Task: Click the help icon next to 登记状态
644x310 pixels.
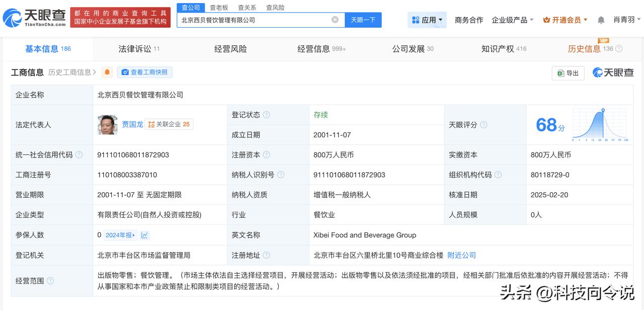Action: (x=267, y=115)
